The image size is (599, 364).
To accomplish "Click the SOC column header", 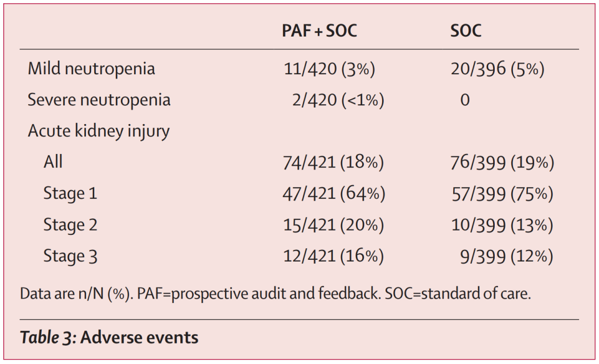I will pyautogui.click(x=466, y=30).
